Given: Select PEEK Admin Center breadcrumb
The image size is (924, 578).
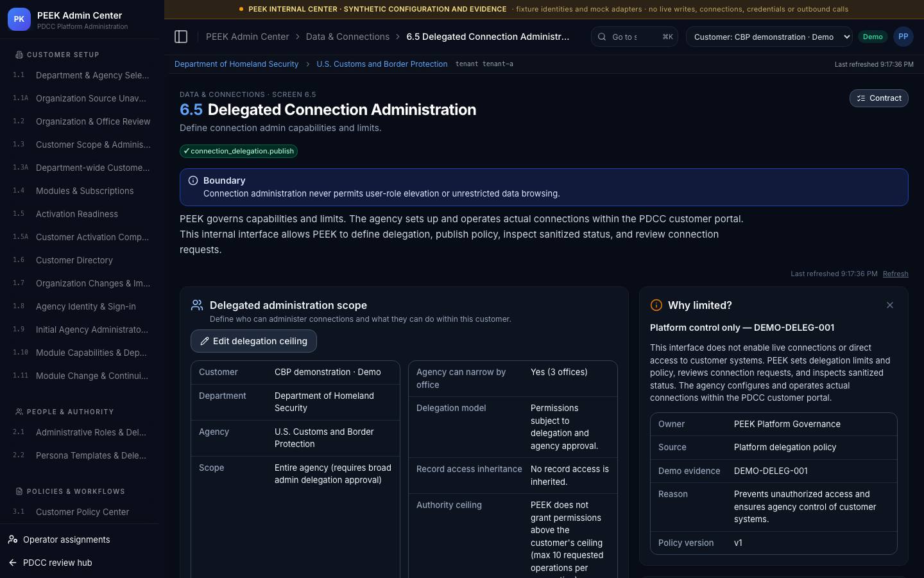Looking at the screenshot, I should point(248,37).
